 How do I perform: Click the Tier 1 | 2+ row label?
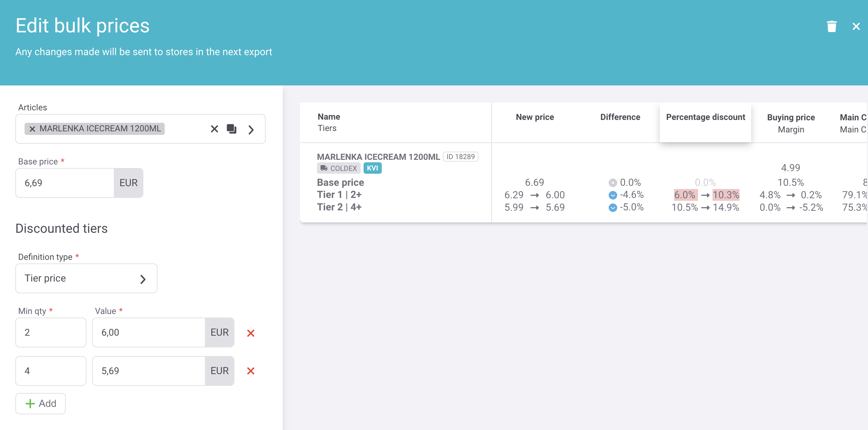click(x=339, y=195)
